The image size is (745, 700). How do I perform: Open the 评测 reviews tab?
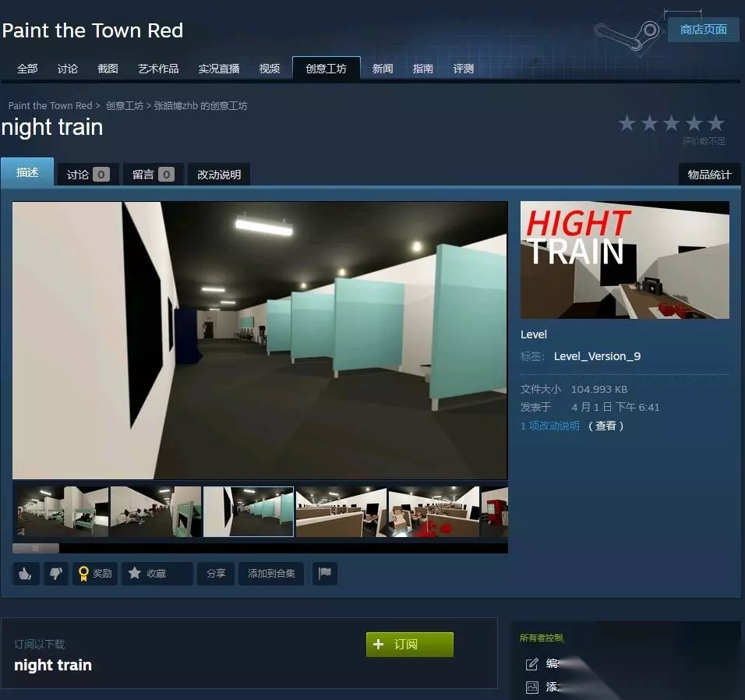click(463, 69)
